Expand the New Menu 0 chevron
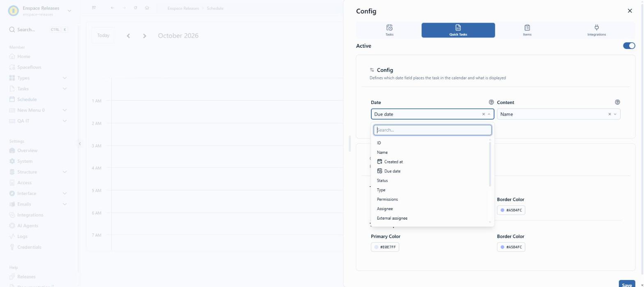This screenshot has height=287, width=644. tap(64, 110)
